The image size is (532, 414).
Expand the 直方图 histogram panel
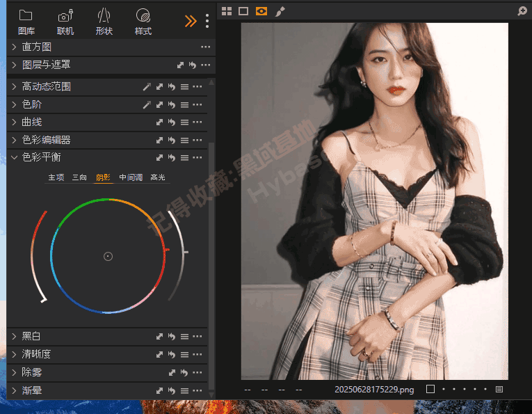(x=14, y=47)
